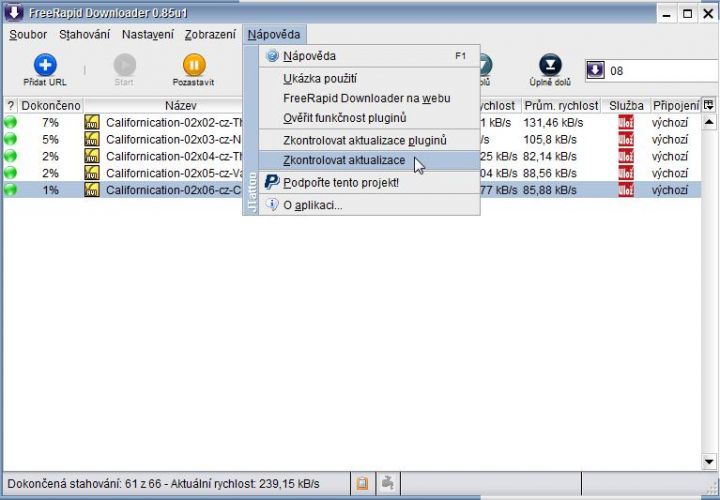The image size is (720, 500).
Task: Select Californication-02x03 download row name
Action: click(x=174, y=139)
